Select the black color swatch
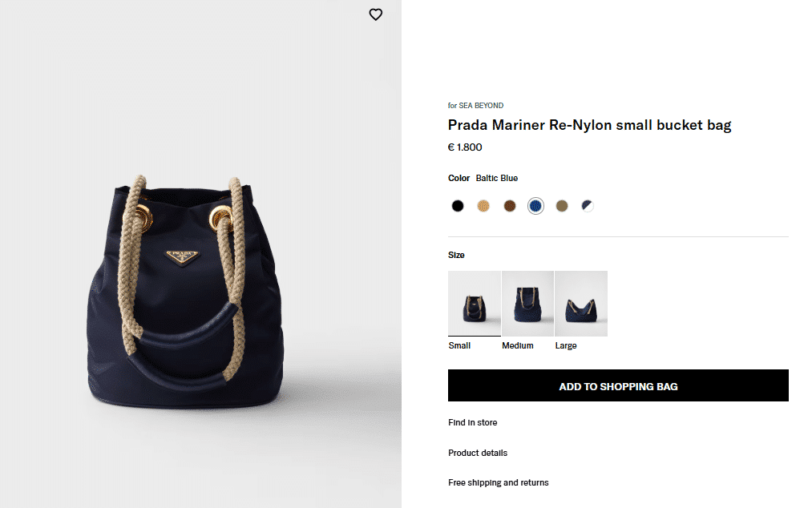 tap(458, 206)
